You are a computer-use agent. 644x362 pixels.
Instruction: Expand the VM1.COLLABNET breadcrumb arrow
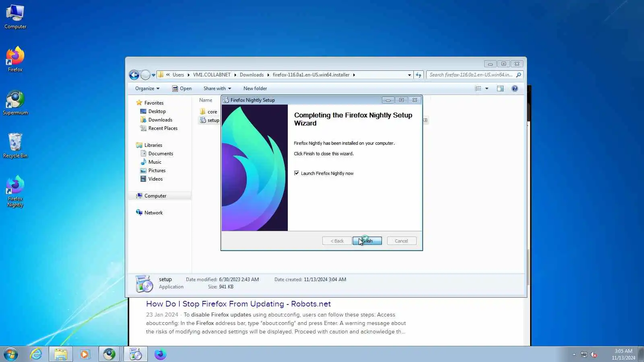coord(235,75)
